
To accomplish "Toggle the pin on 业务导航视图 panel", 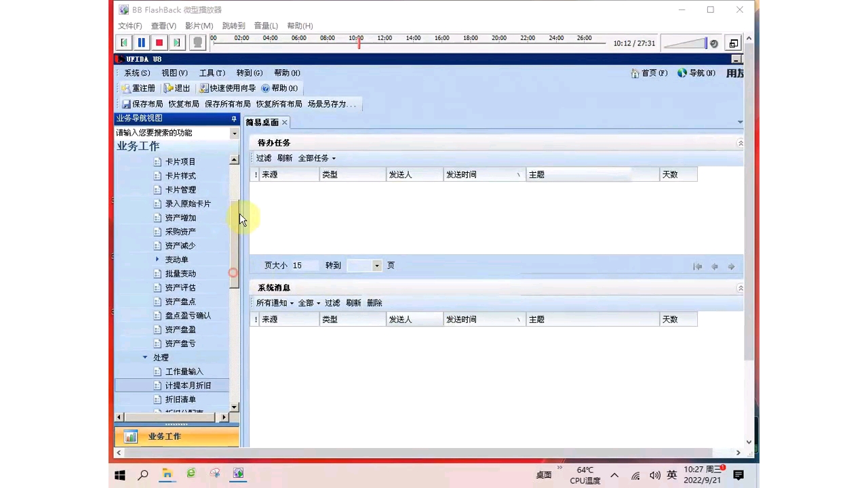I will (233, 118).
